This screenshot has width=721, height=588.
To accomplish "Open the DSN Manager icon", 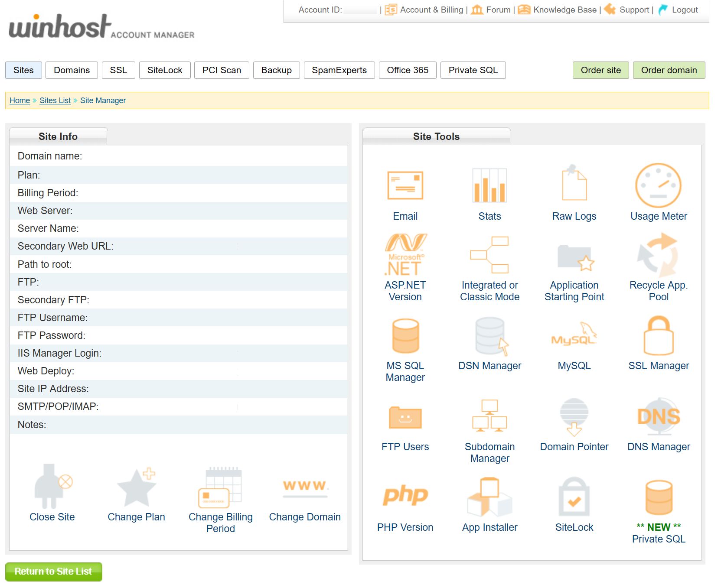I will pos(491,336).
